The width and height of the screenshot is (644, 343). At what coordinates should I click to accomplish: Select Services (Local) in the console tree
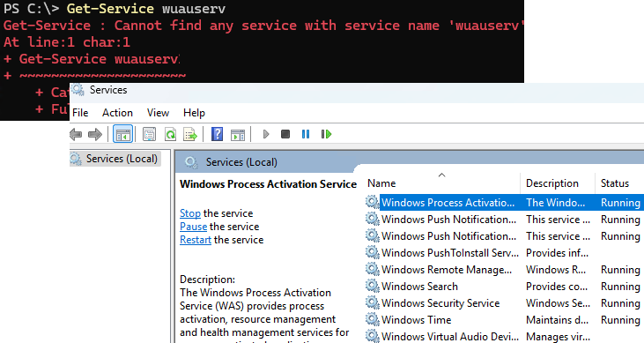(122, 159)
